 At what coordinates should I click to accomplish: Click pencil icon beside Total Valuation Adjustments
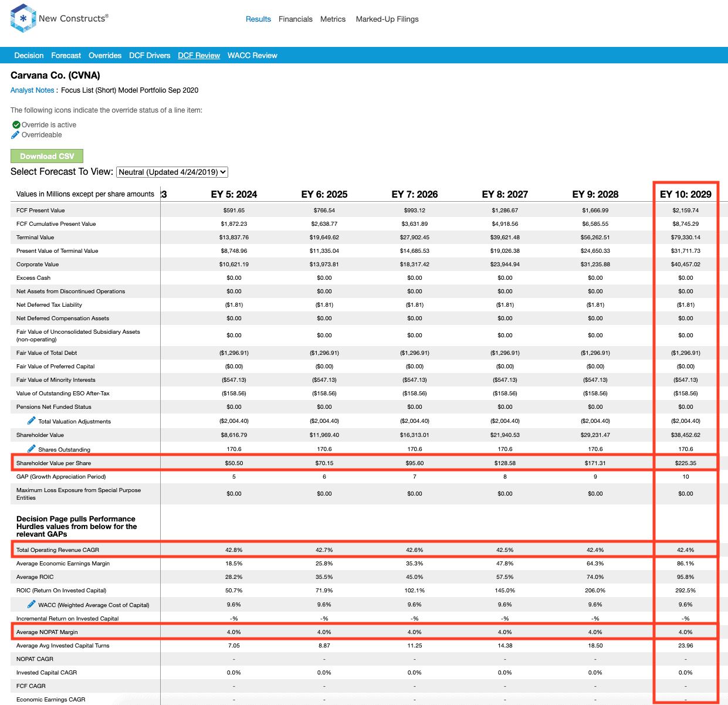point(32,421)
